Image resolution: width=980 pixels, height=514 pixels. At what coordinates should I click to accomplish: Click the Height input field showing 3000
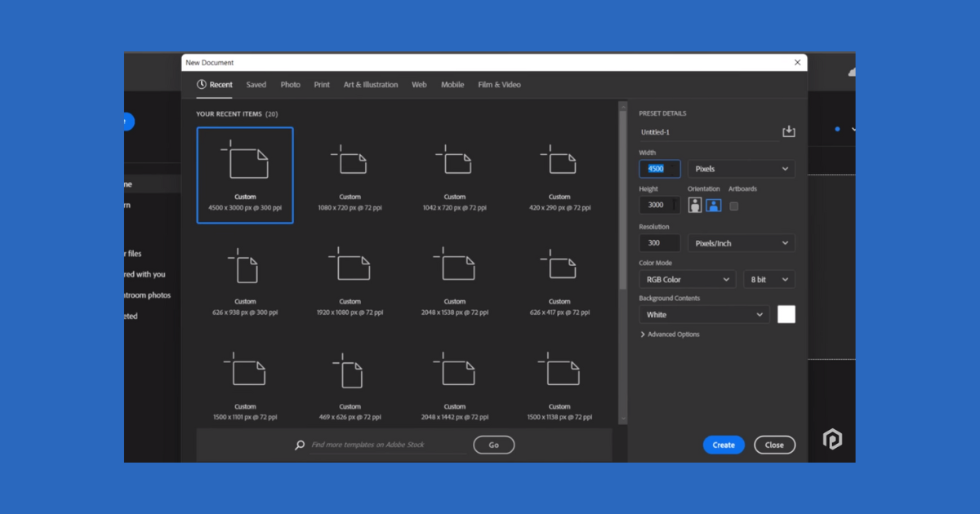click(x=659, y=206)
